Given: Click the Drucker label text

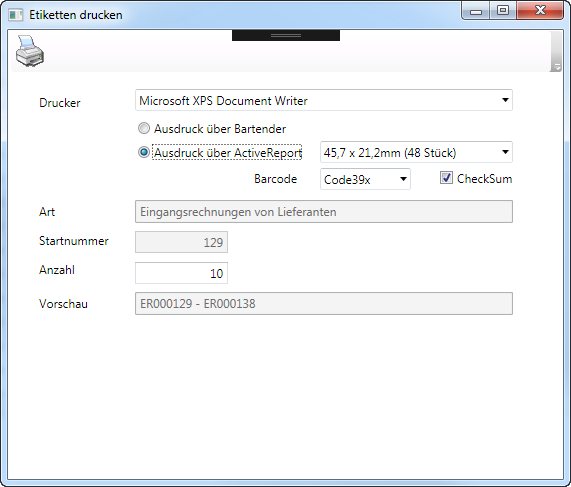Looking at the screenshot, I should [x=60, y=103].
